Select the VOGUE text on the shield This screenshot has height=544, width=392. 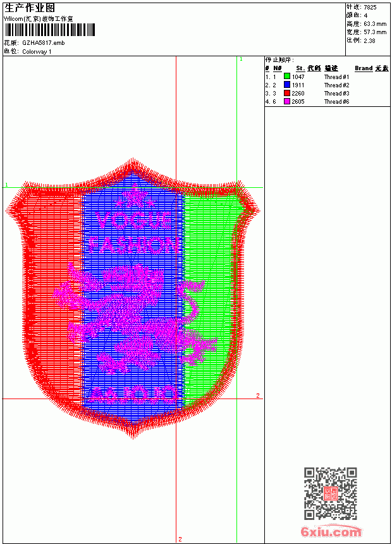click(133, 221)
